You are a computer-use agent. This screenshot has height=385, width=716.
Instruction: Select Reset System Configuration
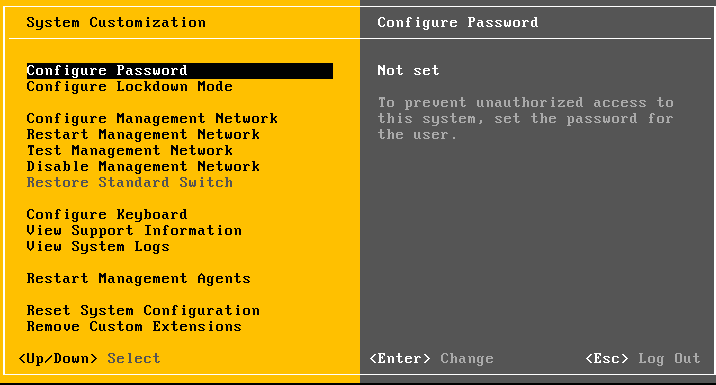click(x=143, y=311)
